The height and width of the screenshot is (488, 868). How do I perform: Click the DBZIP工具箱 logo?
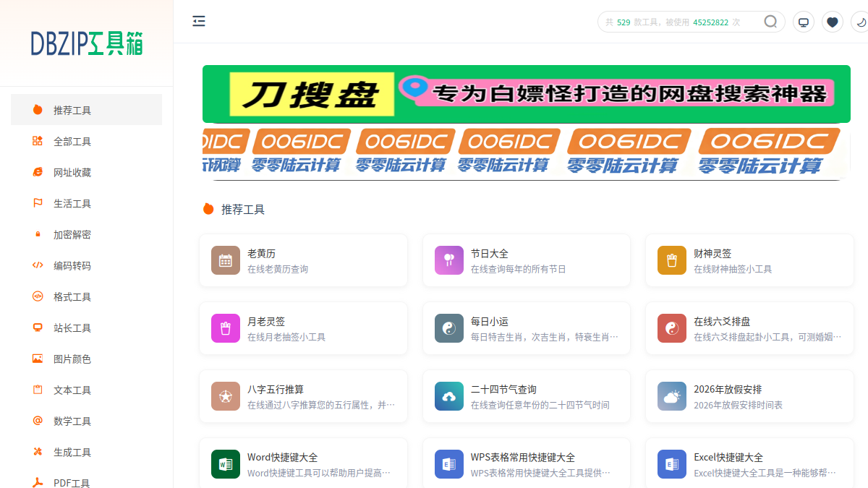(87, 43)
